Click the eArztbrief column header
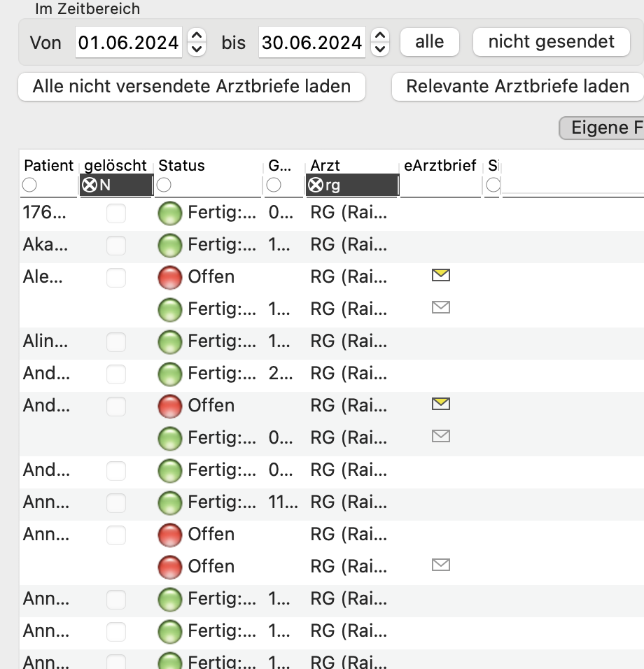Viewport: 644px width, 669px height. coord(440,166)
